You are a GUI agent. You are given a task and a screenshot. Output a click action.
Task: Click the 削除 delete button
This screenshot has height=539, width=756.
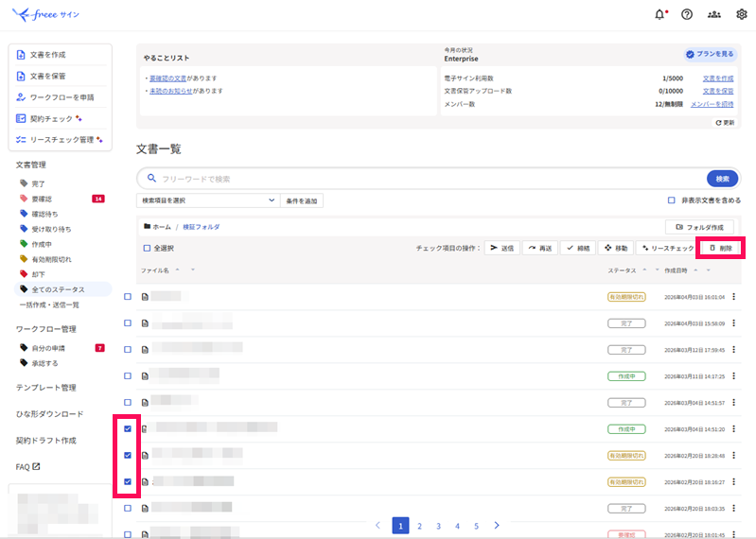(x=720, y=248)
